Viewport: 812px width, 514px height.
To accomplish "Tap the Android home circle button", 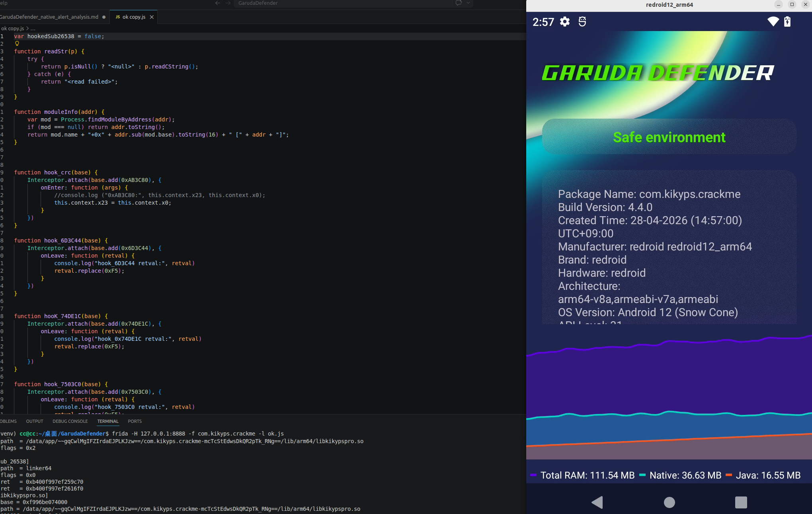I will 670,502.
